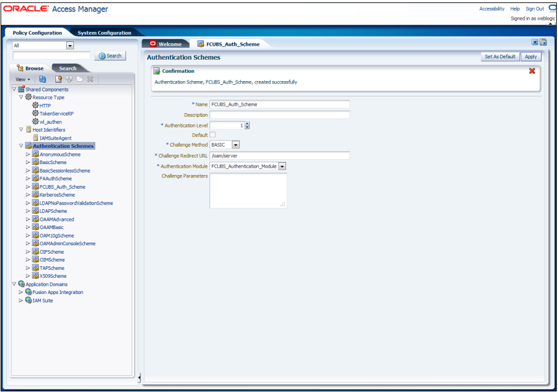Screen dimensions: 558x392
Task: Click the Name input field
Action: click(280, 105)
